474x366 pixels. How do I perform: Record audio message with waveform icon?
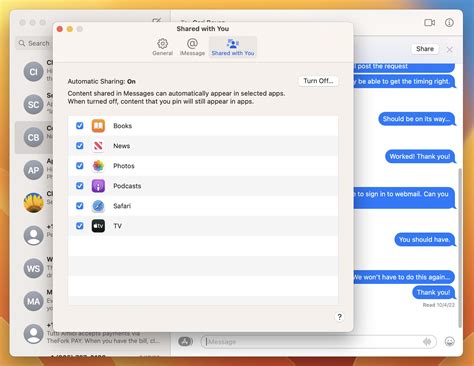427,341
